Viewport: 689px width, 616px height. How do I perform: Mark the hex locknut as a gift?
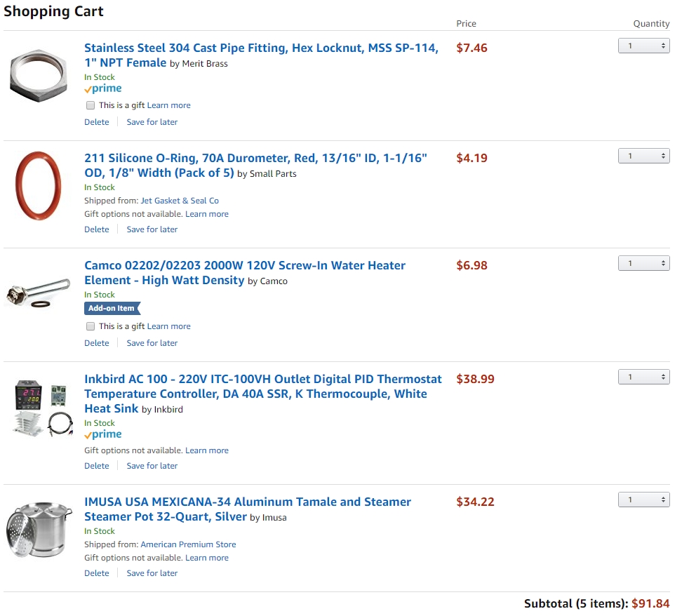coord(91,105)
